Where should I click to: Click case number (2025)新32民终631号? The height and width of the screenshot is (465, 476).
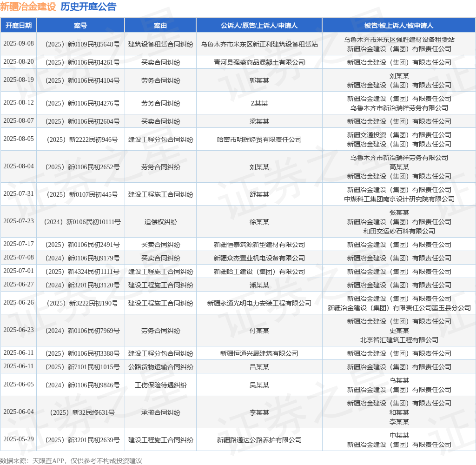(x=82, y=412)
